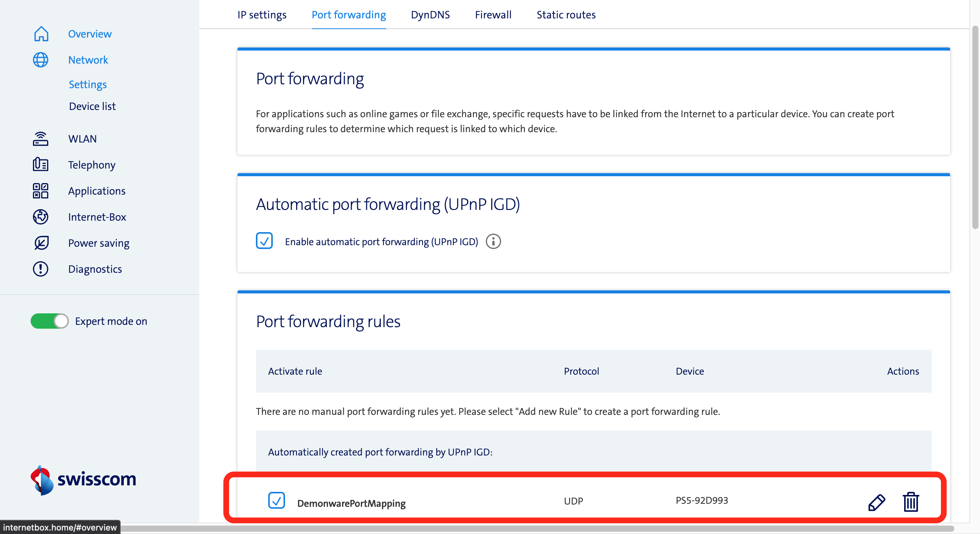The image size is (980, 534).
Task: Open UPnP IGD info tooltip icon
Action: (493, 242)
